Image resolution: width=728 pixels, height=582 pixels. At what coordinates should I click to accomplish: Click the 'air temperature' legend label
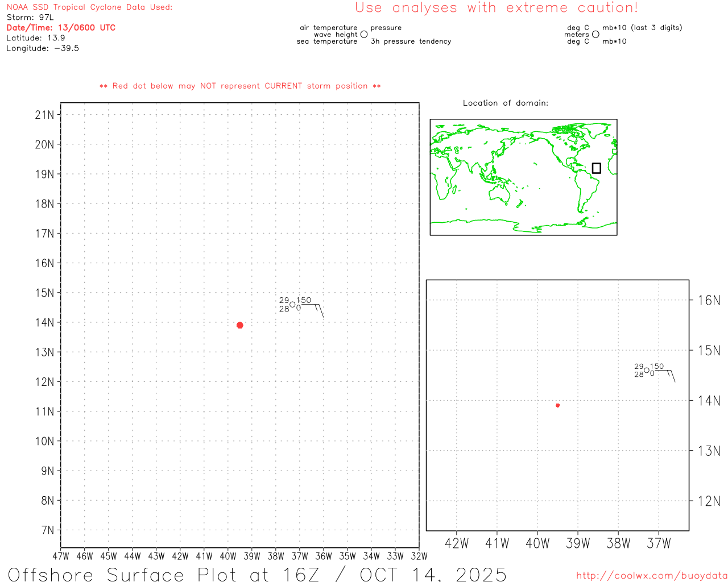pos(329,28)
